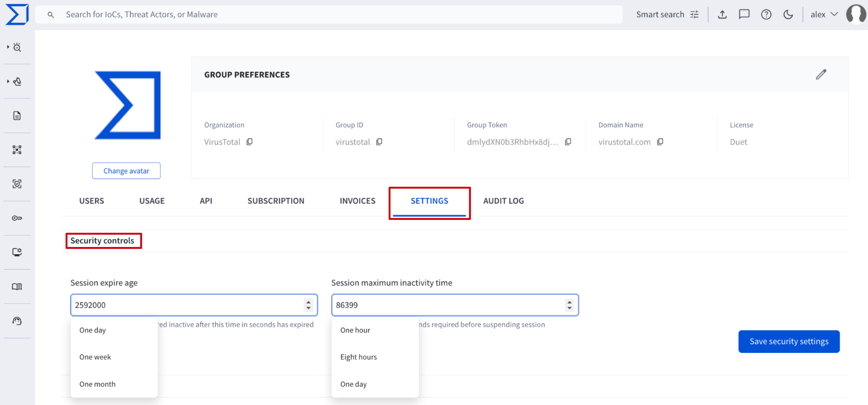Click the Change avatar button
Image resolution: width=868 pixels, height=405 pixels.
(x=126, y=171)
